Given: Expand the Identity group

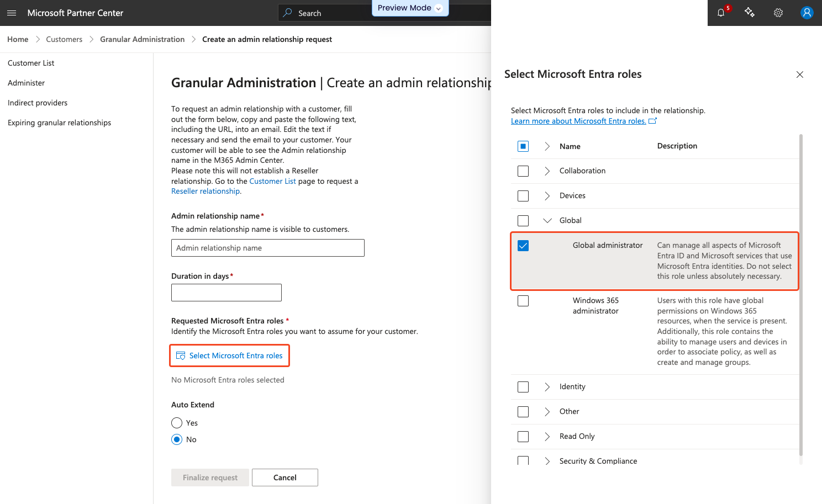Looking at the screenshot, I should 547,387.
